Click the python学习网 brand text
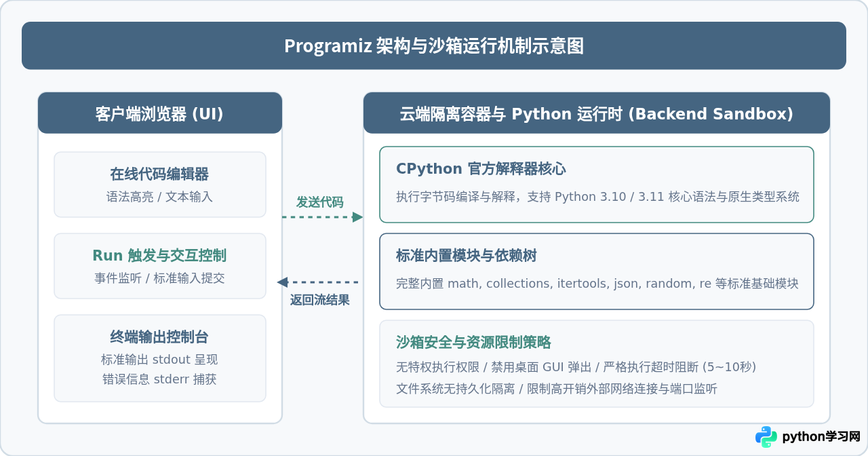868x456 pixels. click(x=821, y=437)
